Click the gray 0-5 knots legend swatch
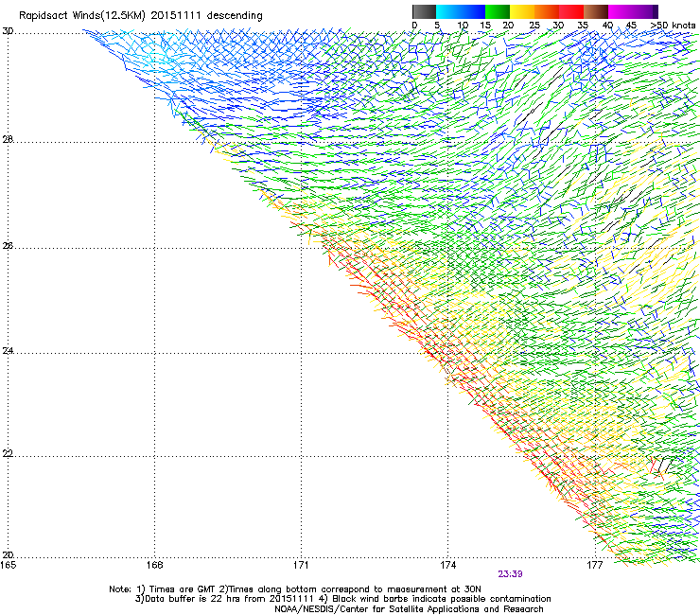Image resolution: width=700 pixels, height=615 pixels. (x=424, y=11)
